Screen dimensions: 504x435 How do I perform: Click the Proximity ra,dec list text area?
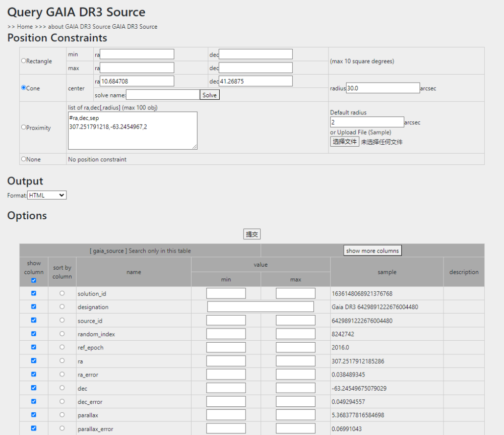(x=133, y=131)
